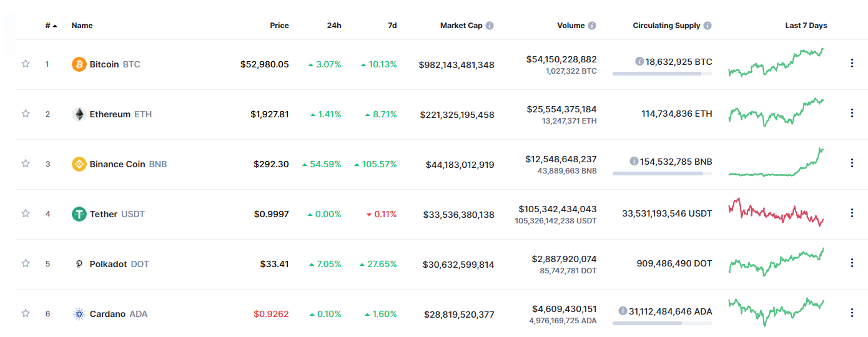
Task: Star Bitcoin to add to watchlist
Action: [26, 64]
